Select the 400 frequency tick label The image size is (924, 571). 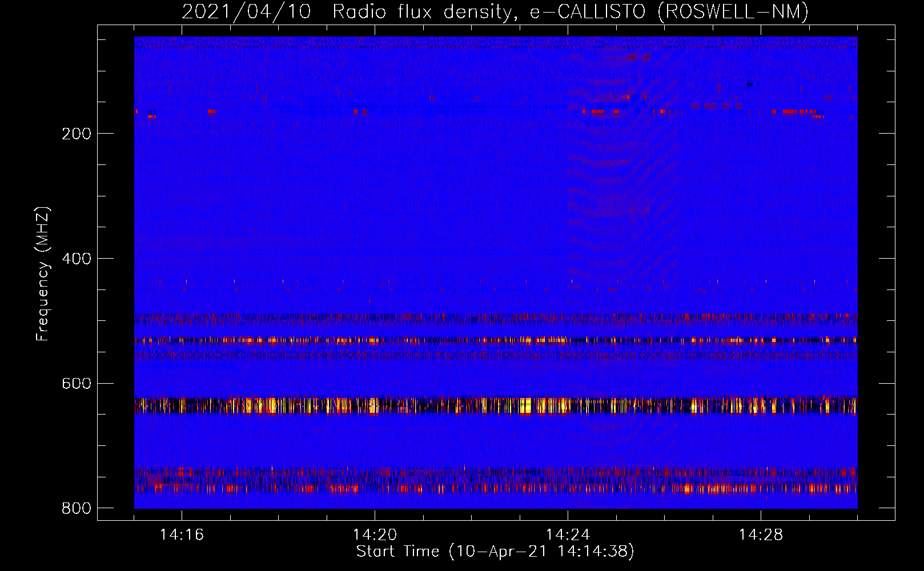tap(77, 259)
